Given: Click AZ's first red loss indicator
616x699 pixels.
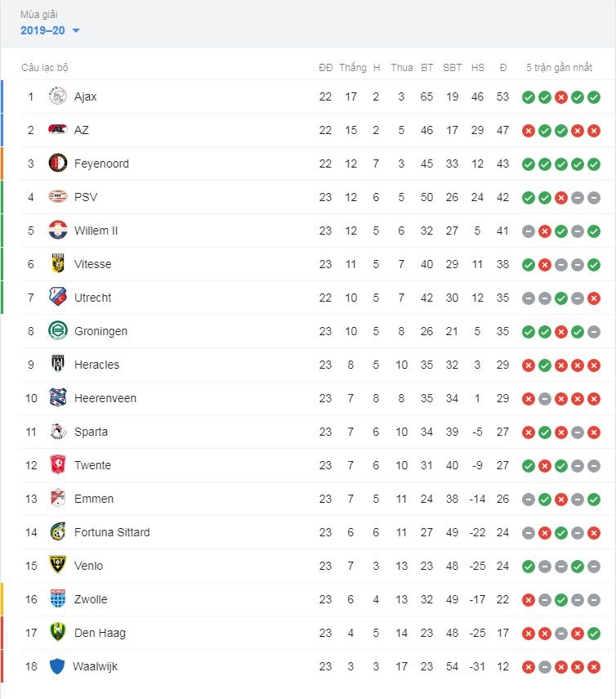Looking at the screenshot, I should pos(529,131).
